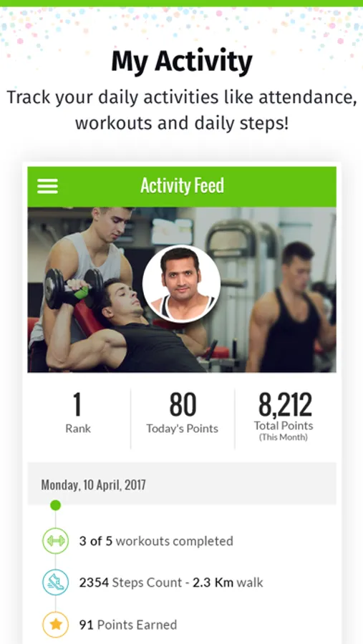Tap the blue running shoe steps icon
This screenshot has width=363, height=644.
[x=56, y=582]
